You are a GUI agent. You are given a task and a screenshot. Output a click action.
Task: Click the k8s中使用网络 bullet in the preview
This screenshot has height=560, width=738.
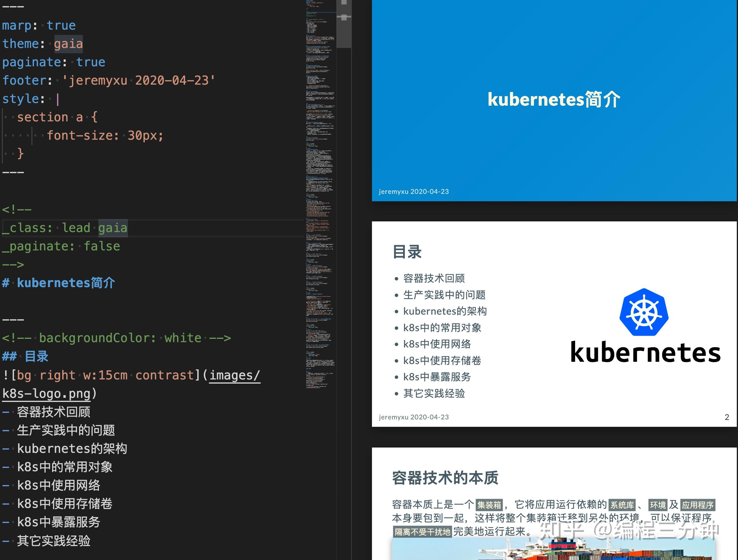click(437, 344)
